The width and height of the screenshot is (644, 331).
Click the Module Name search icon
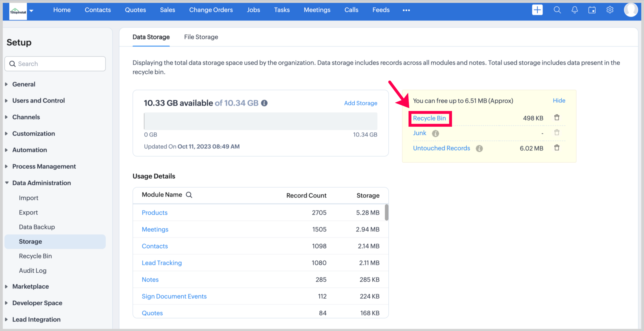point(189,195)
